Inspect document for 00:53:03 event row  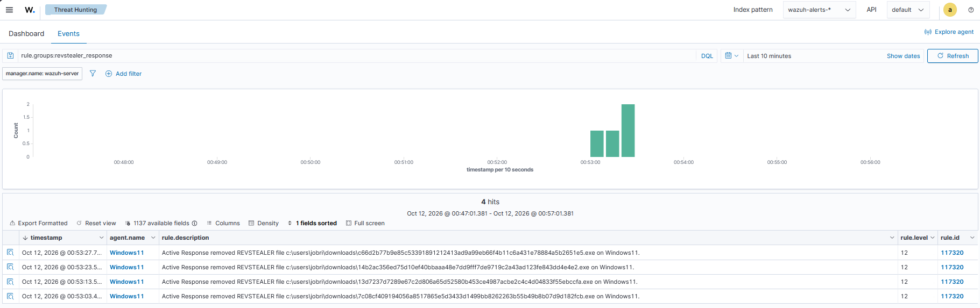pyautogui.click(x=10, y=296)
